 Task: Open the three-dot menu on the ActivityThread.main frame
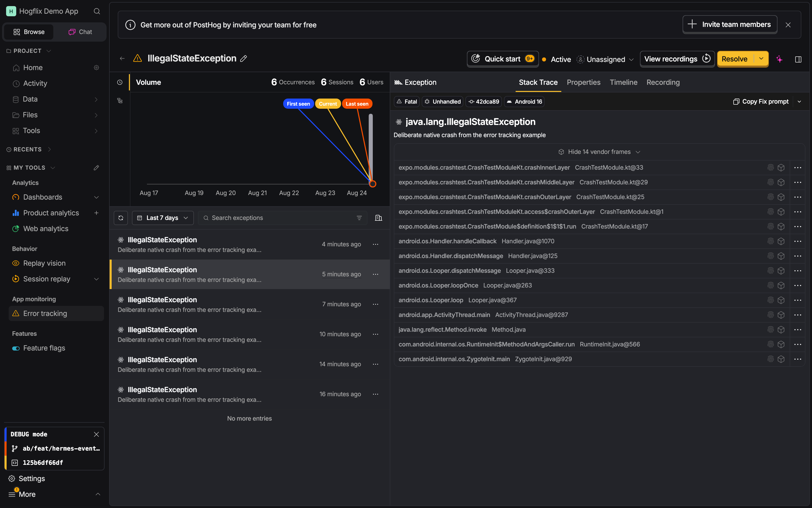[798, 315]
